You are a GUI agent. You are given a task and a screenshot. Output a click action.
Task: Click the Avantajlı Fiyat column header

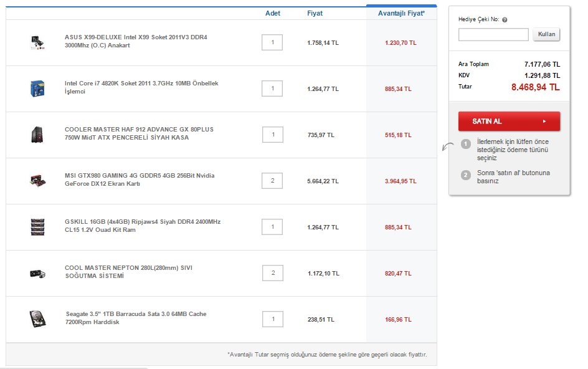click(401, 13)
